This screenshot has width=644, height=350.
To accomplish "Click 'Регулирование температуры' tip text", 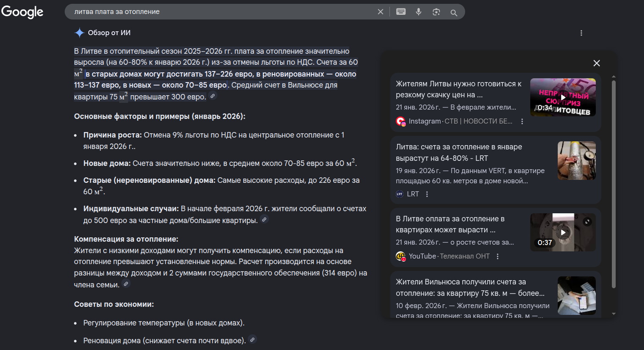I will tap(164, 323).
